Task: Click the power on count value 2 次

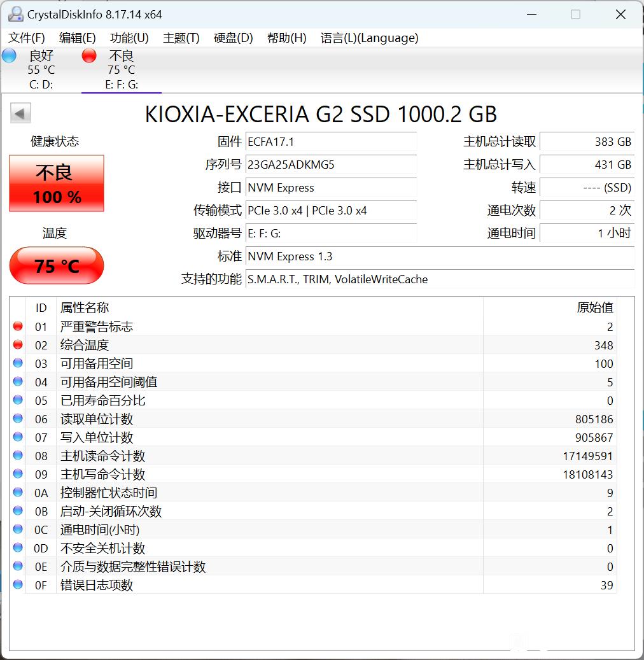Action: 587,210
